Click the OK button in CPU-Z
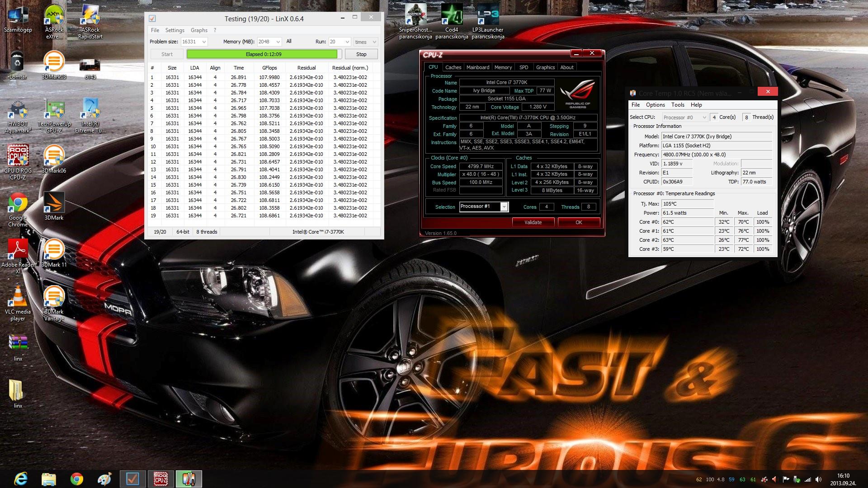 [x=579, y=222]
